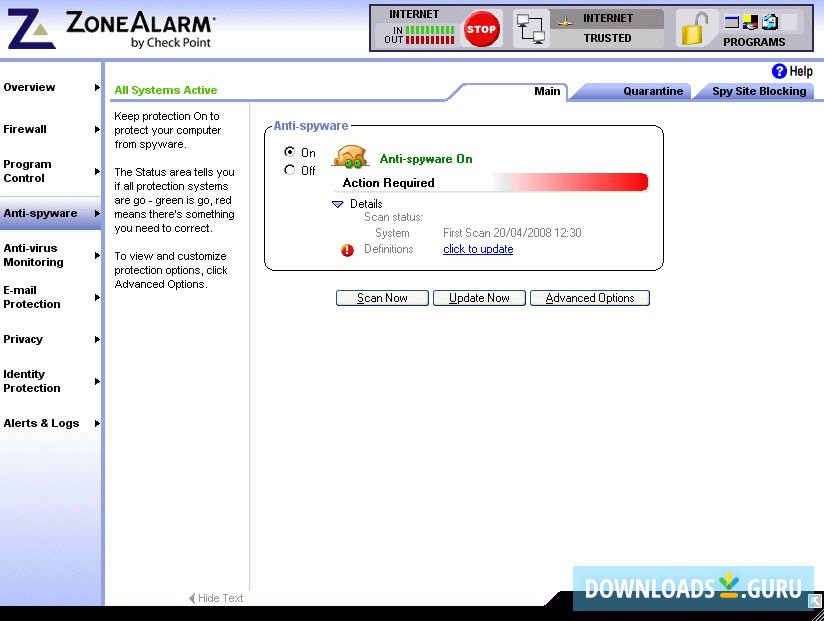Click the red exclamation Definitions warning icon
Screen dimensions: 824x621
(x=347, y=250)
